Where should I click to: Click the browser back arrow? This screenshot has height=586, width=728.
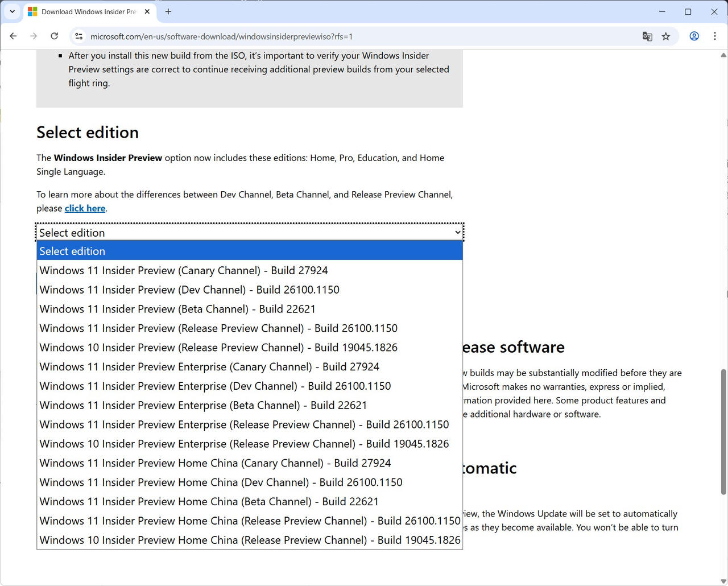coord(13,36)
